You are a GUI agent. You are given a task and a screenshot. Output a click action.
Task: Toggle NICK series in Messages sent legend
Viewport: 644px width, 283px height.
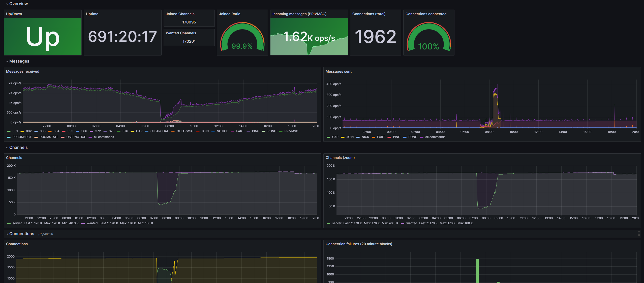[365, 137]
